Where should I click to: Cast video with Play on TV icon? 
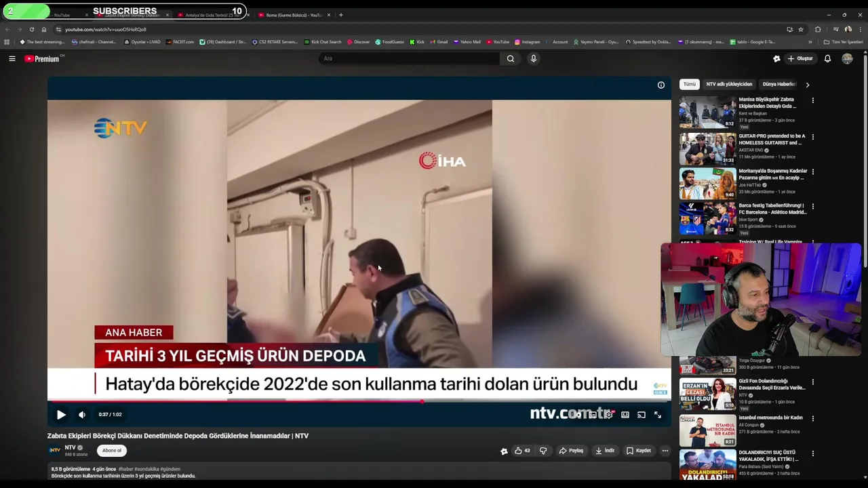642,415
